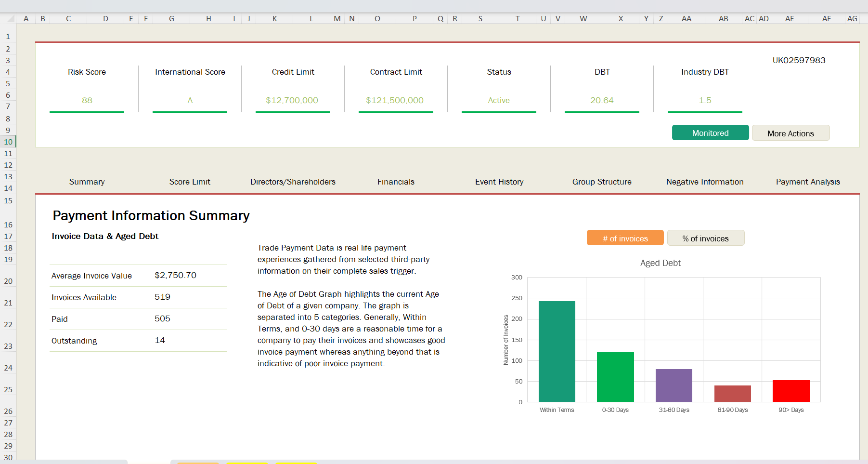Select Credit Limit value $12,700,000
Viewport: 868px width, 464px height.
292,100
